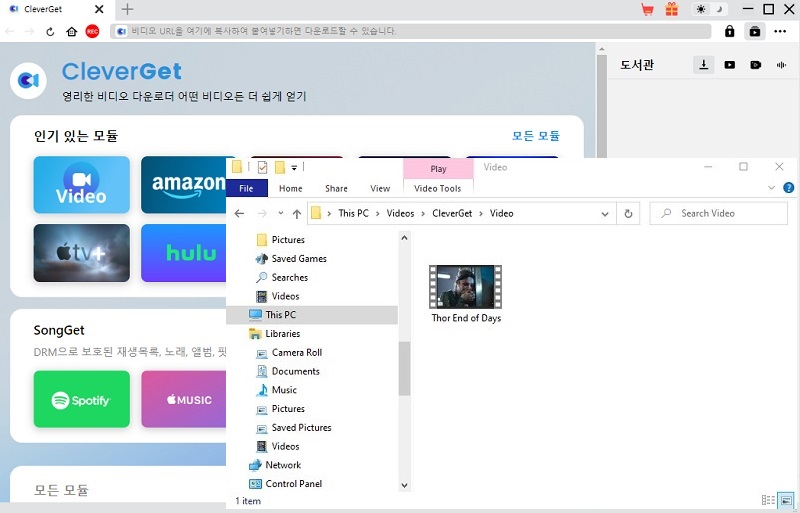Click CleverGet in the address breadcrumb
Viewport: 800px width, 513px height.
click(x=452, y=213)
